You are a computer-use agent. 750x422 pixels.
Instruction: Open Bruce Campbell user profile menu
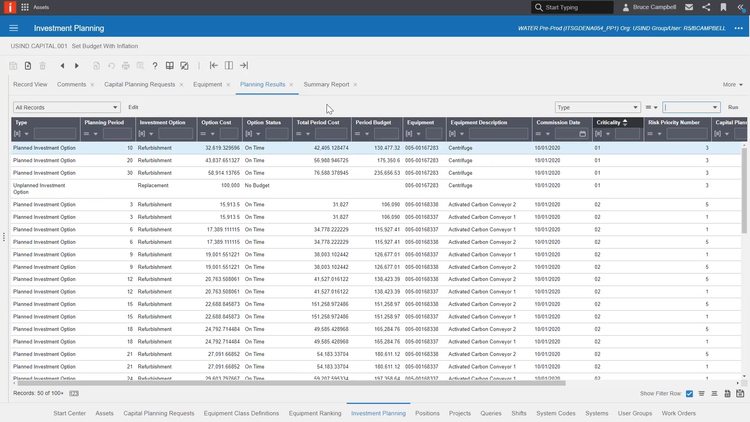[649, 7]
